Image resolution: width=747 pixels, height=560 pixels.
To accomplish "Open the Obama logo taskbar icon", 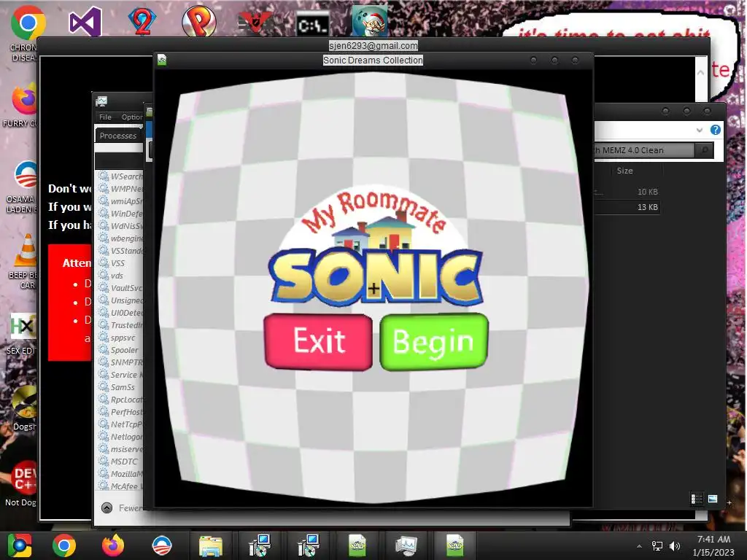I will (x=162, y=545).
